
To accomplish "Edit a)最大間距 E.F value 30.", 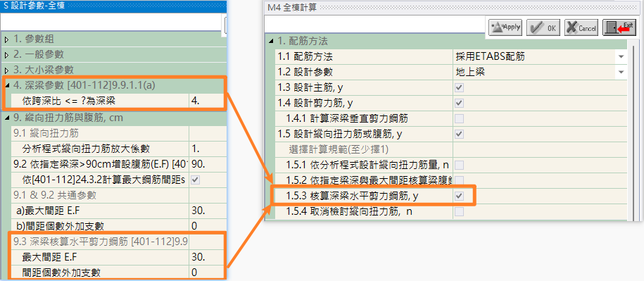I will coord(208,211).
